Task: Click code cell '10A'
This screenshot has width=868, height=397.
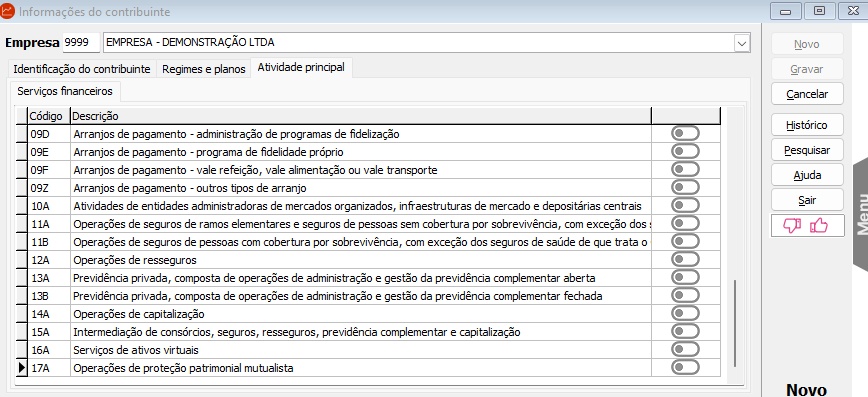Action: (49, 206)
